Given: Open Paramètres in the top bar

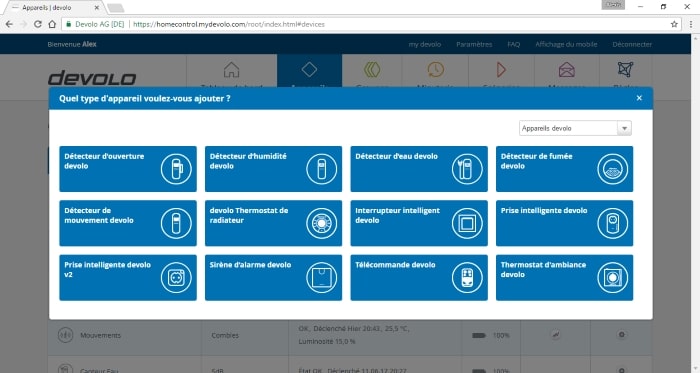Looking at the screenshot, I should 474,44.
